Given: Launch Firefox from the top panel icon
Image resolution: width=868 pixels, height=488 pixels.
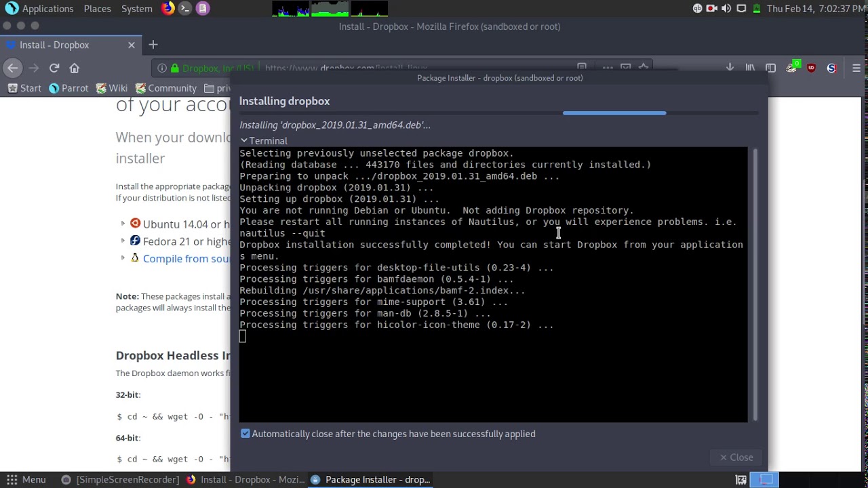Looking at the screenshot, I should click(x=168, y=9).
